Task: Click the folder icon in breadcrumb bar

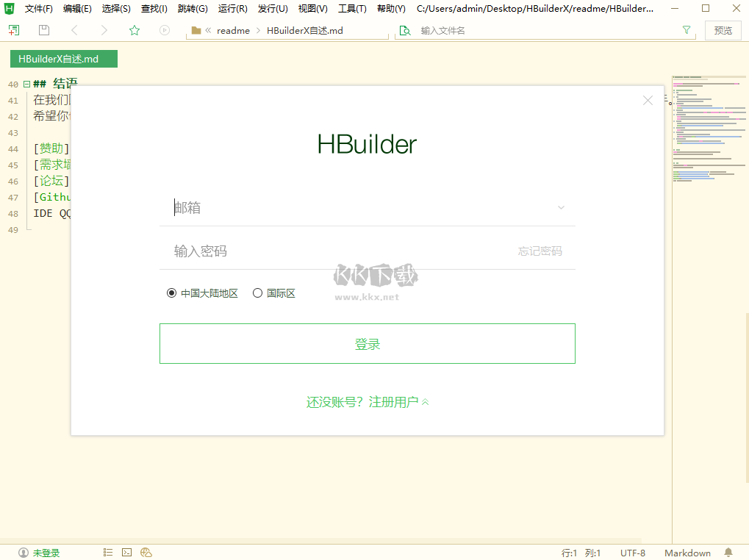Action: point(196,31)
